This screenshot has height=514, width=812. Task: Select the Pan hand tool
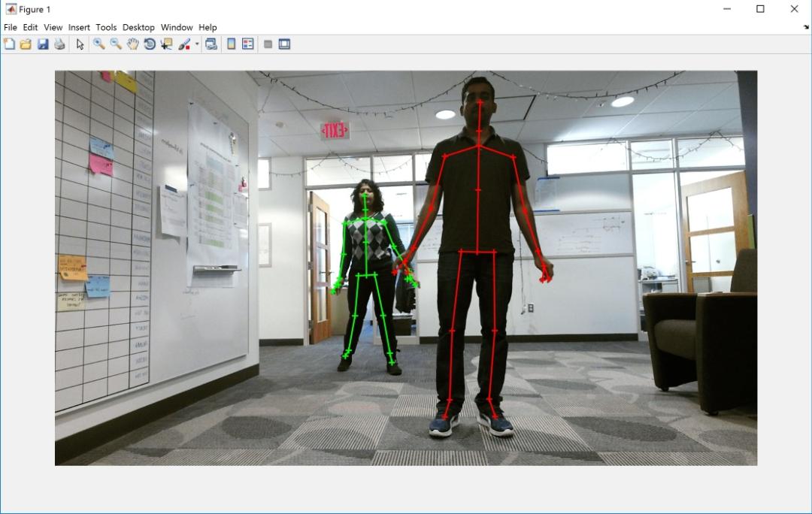pos(132,44)
